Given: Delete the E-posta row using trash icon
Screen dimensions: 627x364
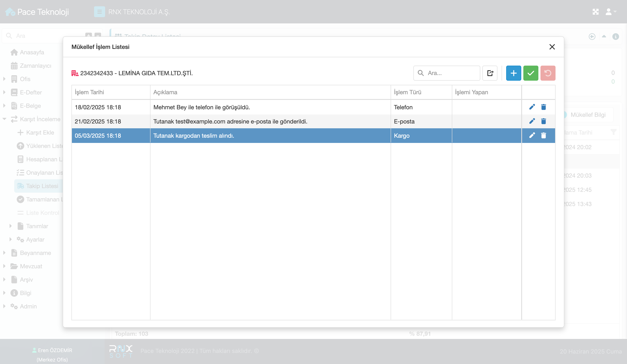Looking at the screenshot, I should click(x=543, y=121).
